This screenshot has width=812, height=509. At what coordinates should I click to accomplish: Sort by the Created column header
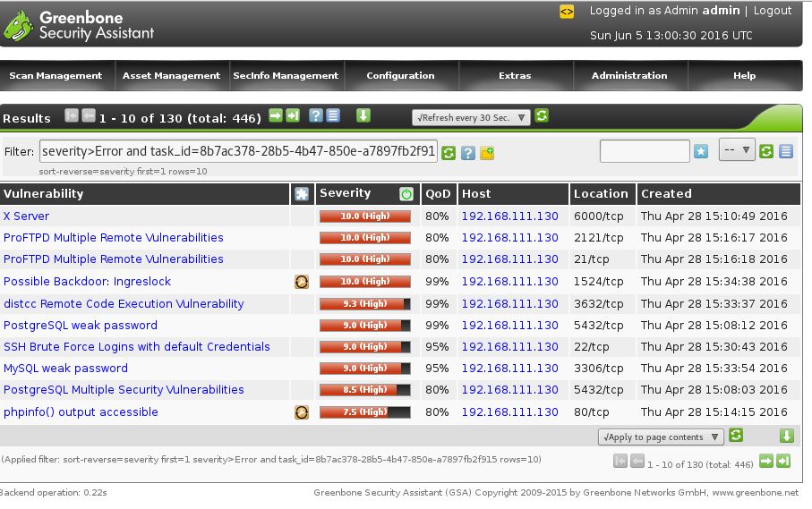(x=666, y=194)
